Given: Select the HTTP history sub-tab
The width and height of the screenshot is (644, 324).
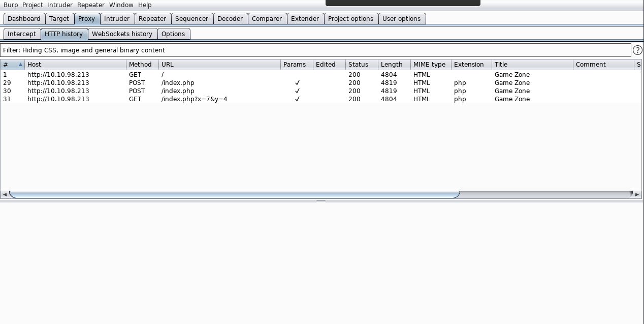Looking at the screenshot, I should tap(63, 34).
